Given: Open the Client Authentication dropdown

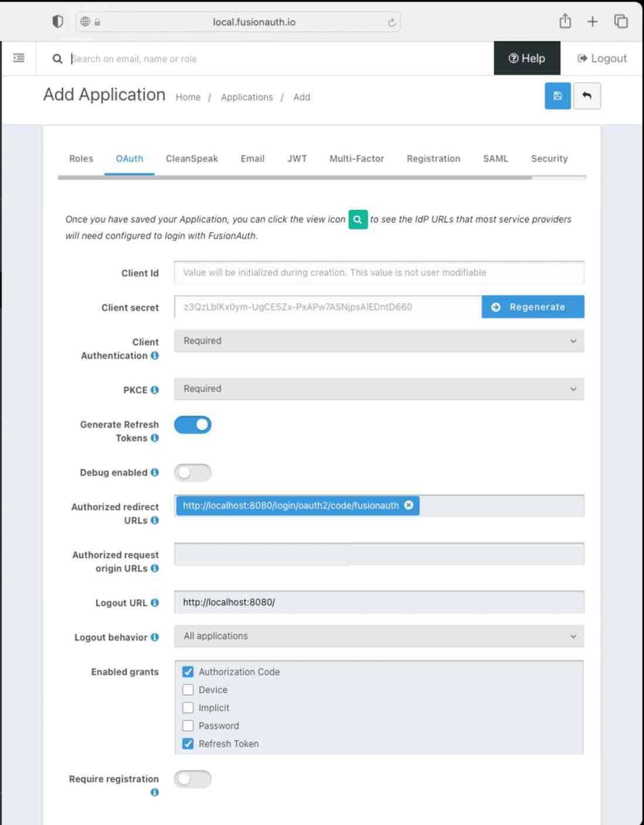Looking at the screenshot, I should click(379, 341).
